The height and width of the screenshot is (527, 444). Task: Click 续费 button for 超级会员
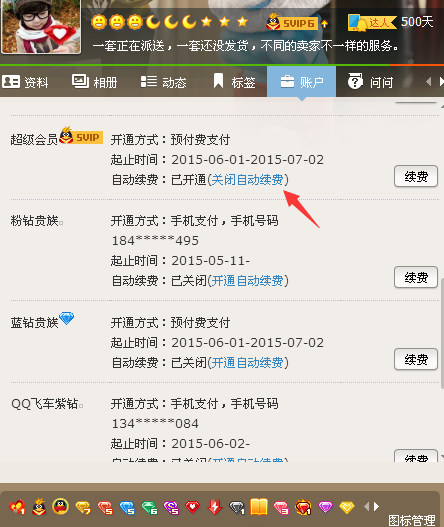click(416, 176)
